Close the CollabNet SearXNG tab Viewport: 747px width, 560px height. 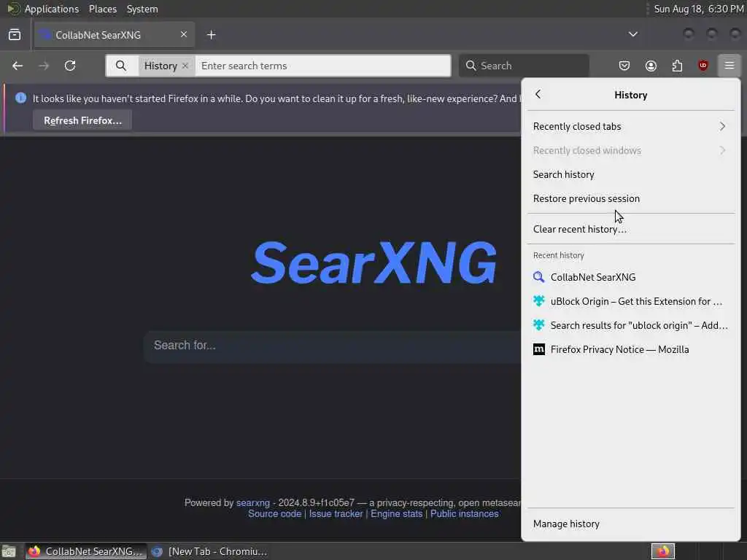pyautogui.click(x=183, y=34)
